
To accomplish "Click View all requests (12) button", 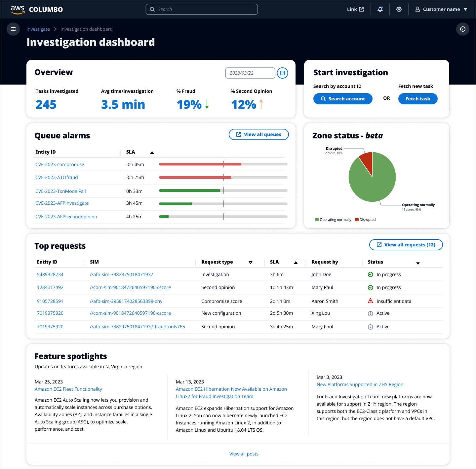I will pos(406,245).
